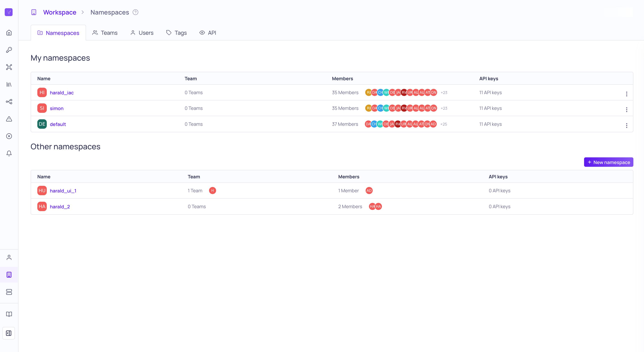
Task: Switch to the Namespaces tab
Action: coord(58,33)
